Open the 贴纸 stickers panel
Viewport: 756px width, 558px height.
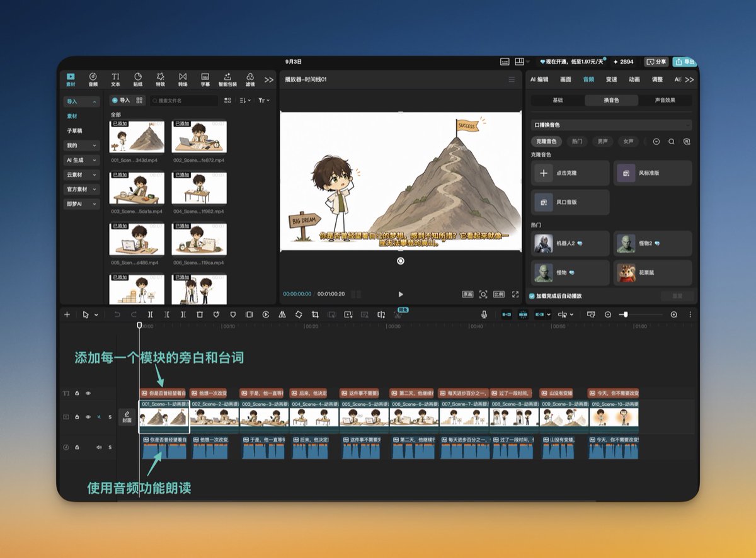pyautogui.click(x=138, y=79)
